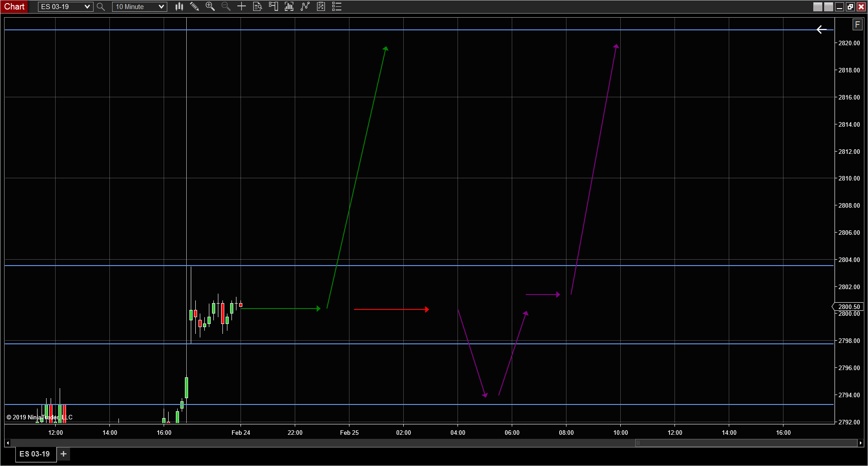Click the 08:00 time axis label
The height and width of the screenshot is (466, 868).
566,433
